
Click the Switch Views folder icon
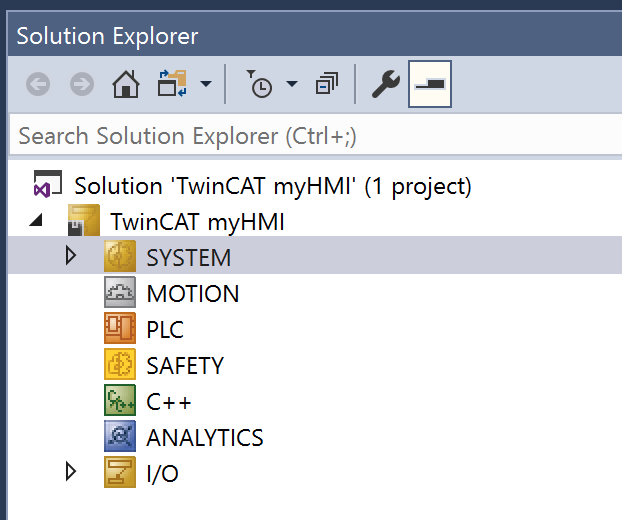[172, 84]
